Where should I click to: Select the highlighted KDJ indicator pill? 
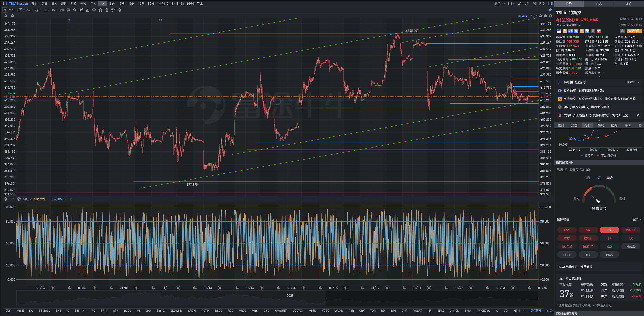point(609,230)
